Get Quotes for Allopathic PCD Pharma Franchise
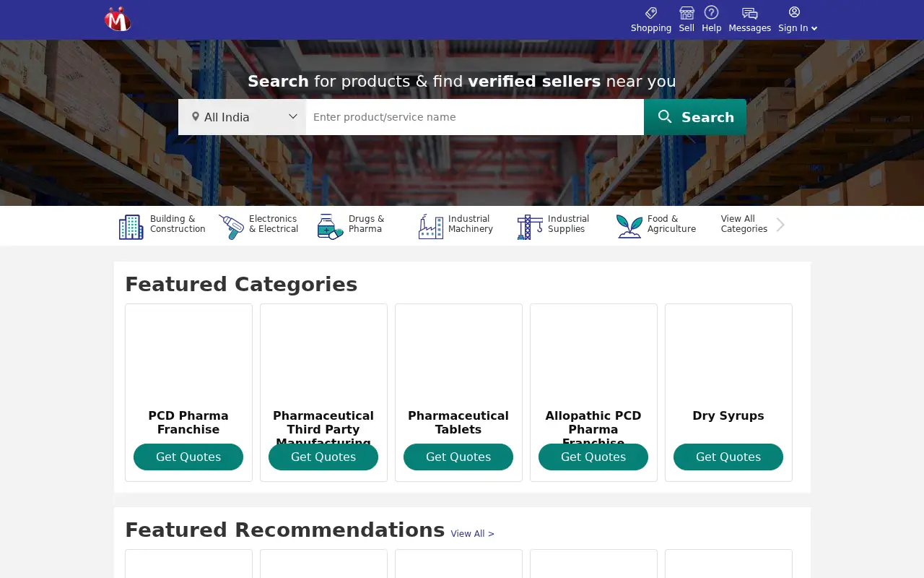 coord(593,457)
